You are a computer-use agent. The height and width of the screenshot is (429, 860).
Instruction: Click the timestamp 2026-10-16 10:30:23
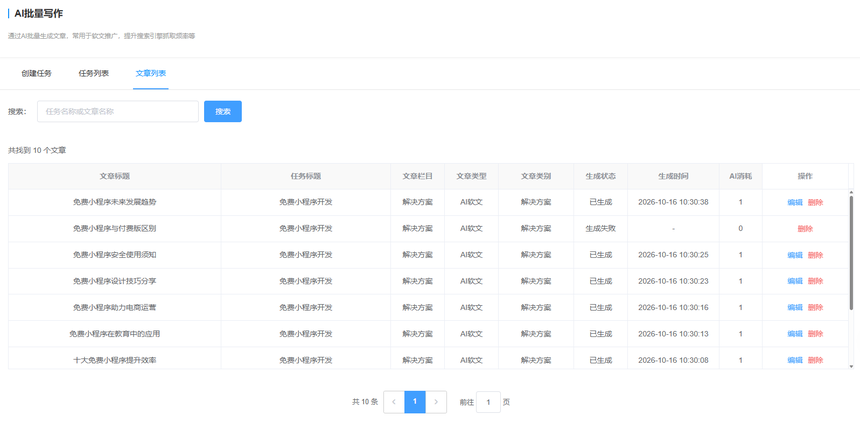coord(674,281)
